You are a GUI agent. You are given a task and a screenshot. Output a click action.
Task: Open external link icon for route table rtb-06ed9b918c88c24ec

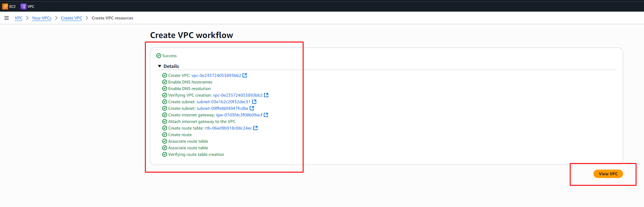click(255, 128)
